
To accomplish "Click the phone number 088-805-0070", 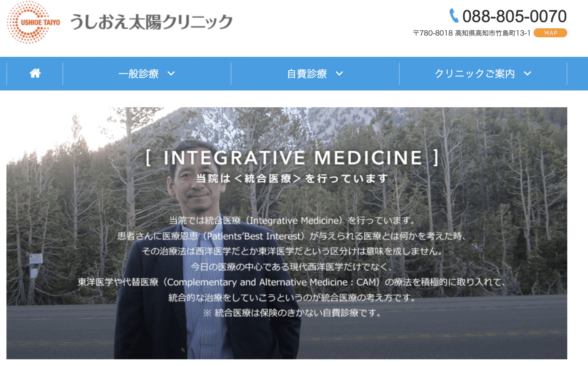I will click(514, 16).
